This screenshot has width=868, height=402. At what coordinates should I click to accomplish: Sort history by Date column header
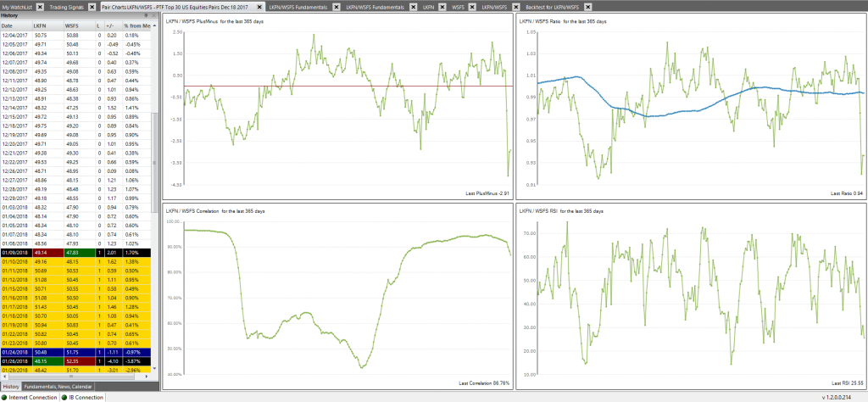(x=8, y=25)
